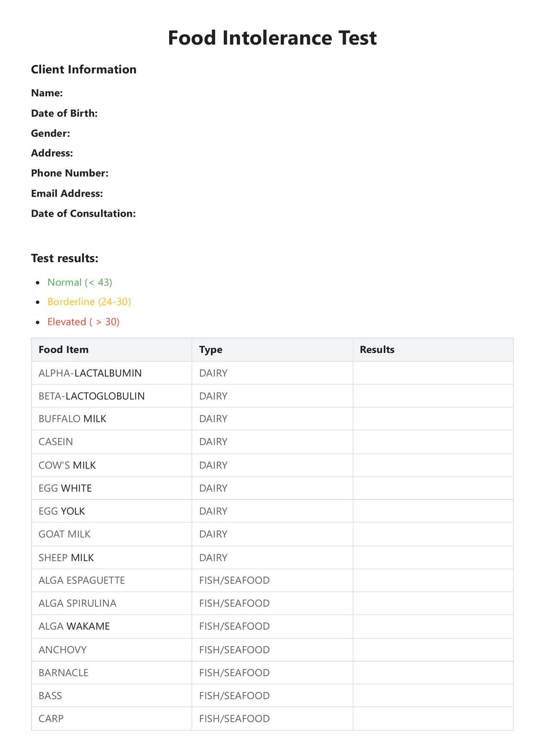Select the Email Address field

click(x=67, y=193)
